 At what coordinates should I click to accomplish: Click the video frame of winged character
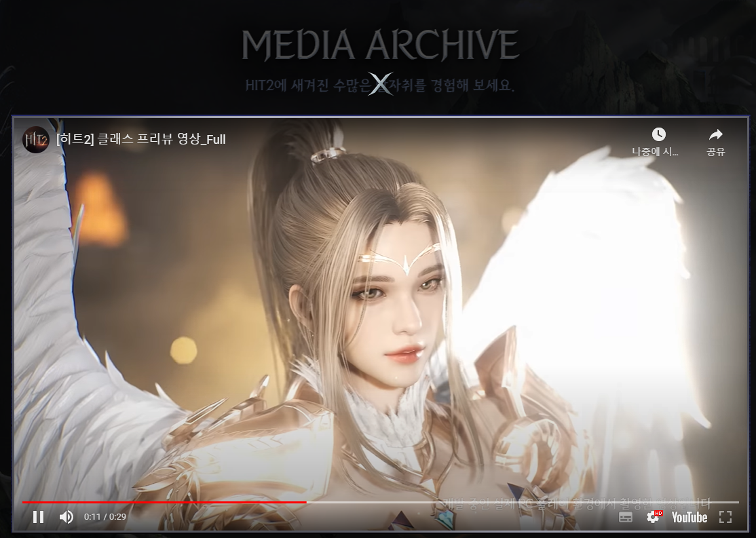tap(381, 323)
